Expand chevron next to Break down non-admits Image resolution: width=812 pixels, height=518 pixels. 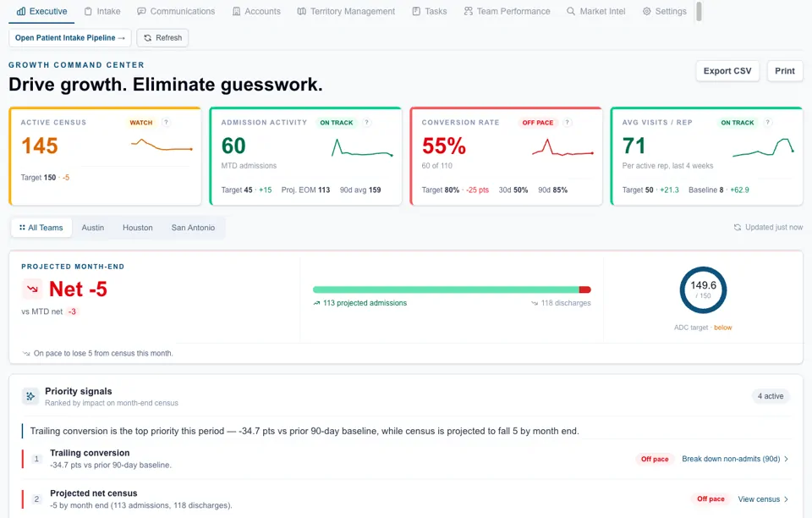[786, 459]
